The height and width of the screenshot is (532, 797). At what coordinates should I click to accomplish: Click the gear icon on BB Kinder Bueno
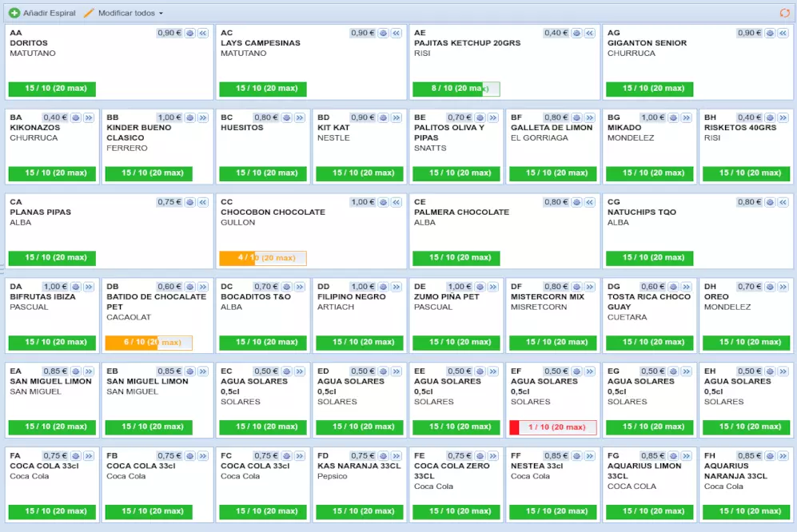click(190, 118)
